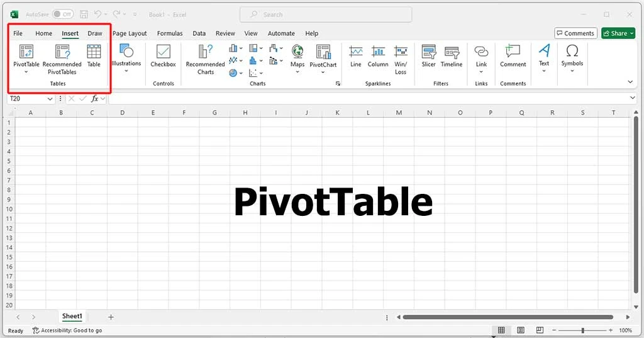Click the Undo icon

click(x=97, y=14)
